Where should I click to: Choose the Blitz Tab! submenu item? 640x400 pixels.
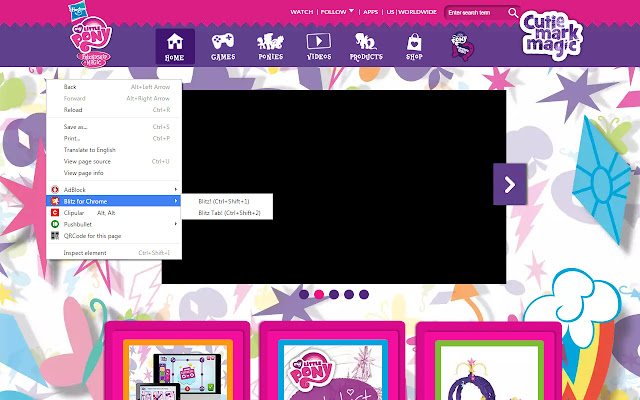tap(227, 213)
